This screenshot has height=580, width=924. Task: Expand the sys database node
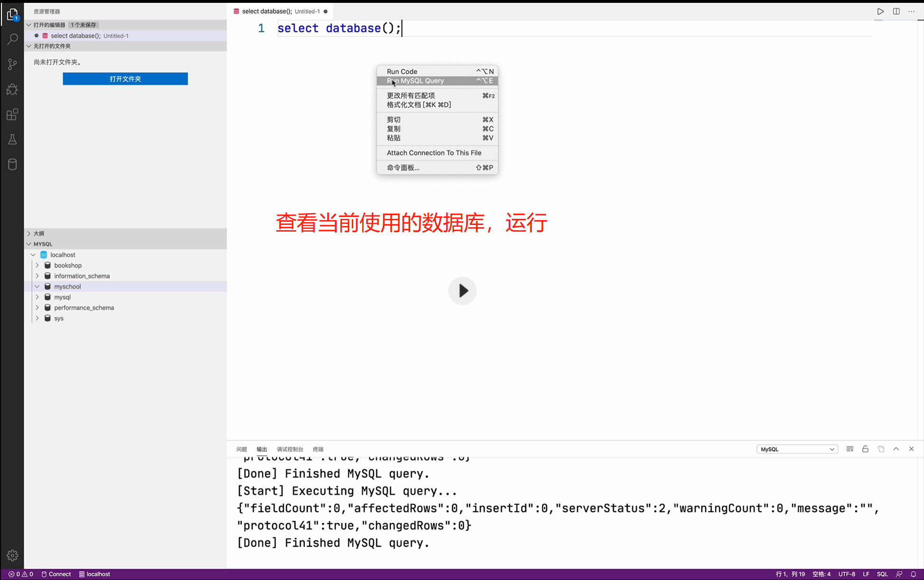37,318
